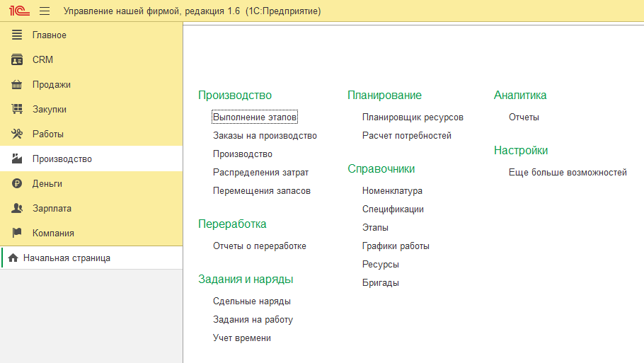Screen dimensions: 644x363
Task: Select the Производство section in sidebar
Action: click(x=62, y=159)
